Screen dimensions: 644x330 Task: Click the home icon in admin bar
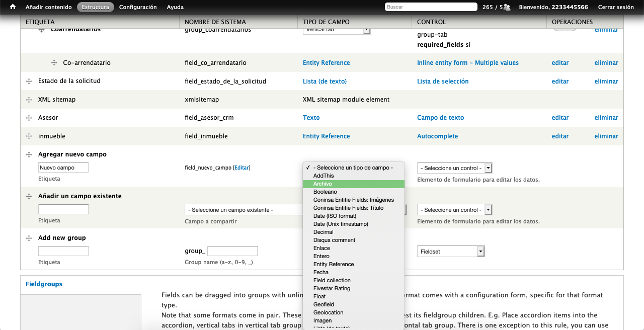[13, 7]
